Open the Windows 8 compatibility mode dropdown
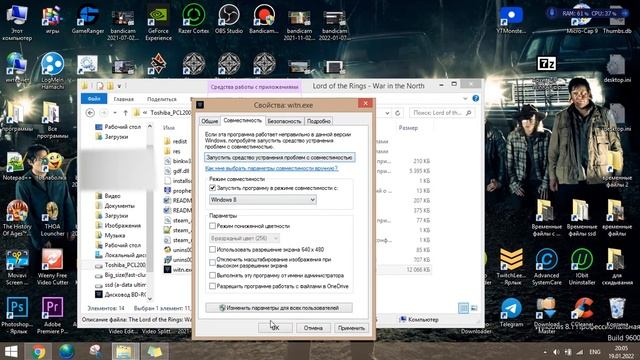The image size is (640, 360). 263,200
